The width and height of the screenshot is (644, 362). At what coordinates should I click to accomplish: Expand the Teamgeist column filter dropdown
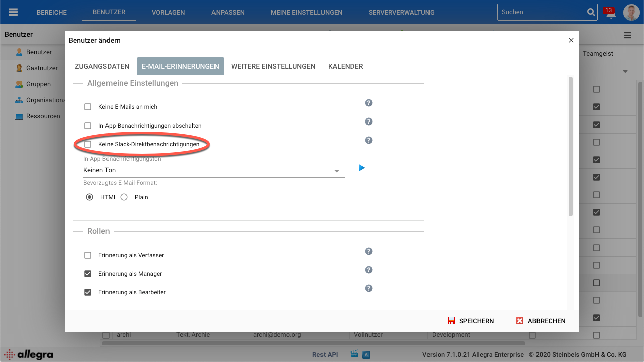point(625,72)
